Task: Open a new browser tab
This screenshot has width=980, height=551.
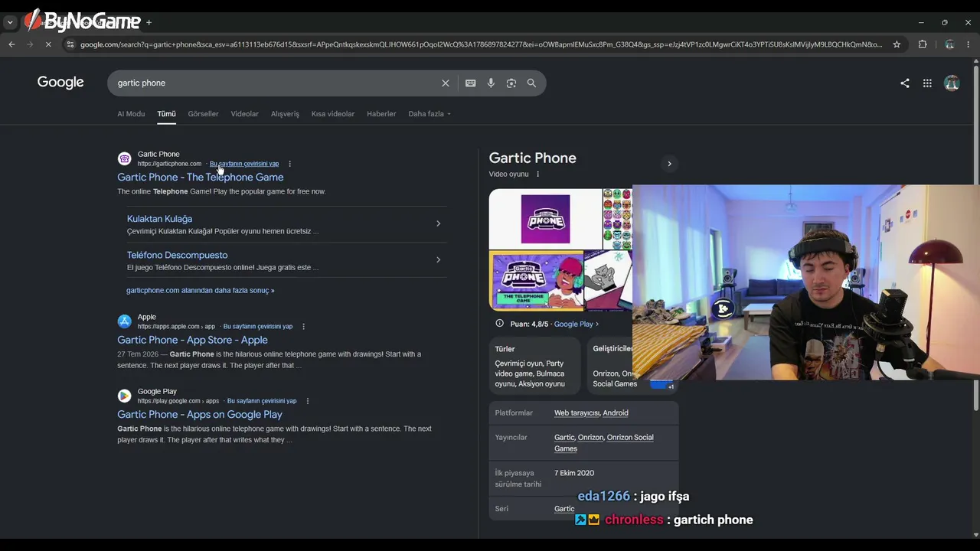Action: point(149,22)
